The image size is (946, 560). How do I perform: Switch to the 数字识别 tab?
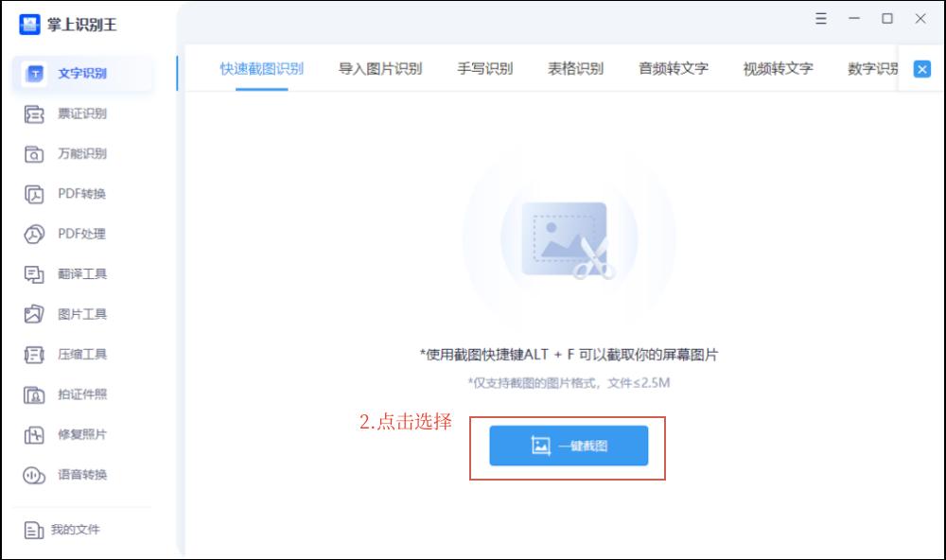point(870,69)
